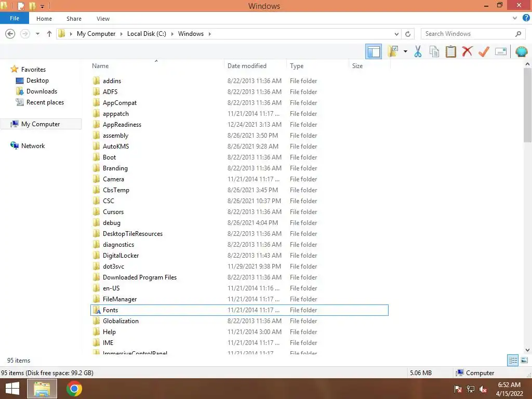Screen dimensions: 532x399
Task: Open Downloads in the navigation pane
Action: coord(42,91)
